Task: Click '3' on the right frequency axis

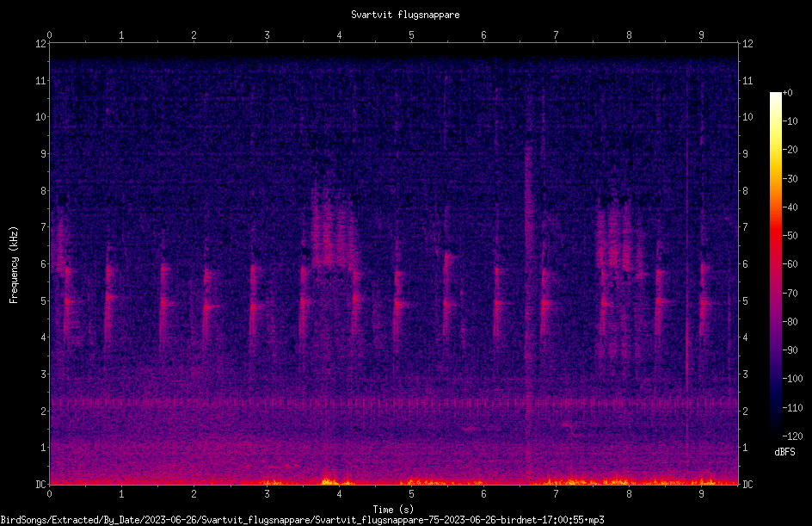Action: (745, 374)
